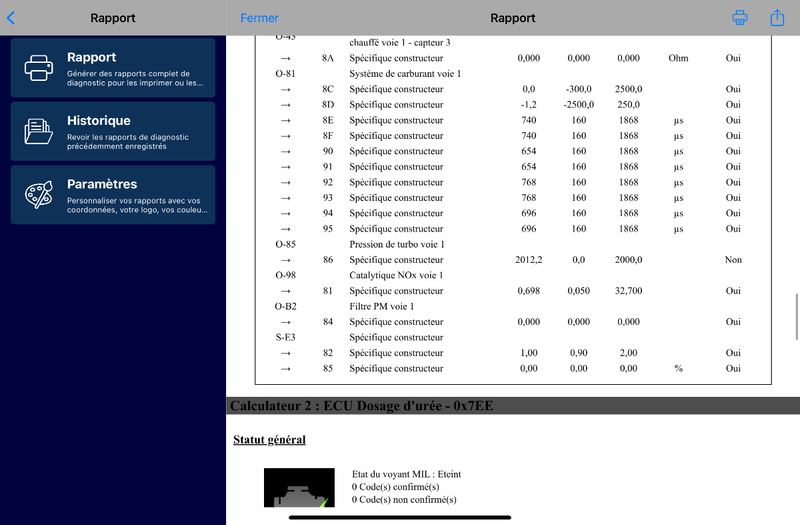
Task: Click the Paramètres paint palette icon
Action: coord(39,195)
